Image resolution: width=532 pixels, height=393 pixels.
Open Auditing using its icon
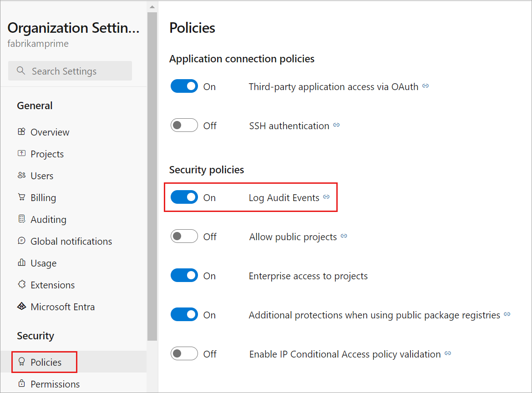tap(21, 219)
